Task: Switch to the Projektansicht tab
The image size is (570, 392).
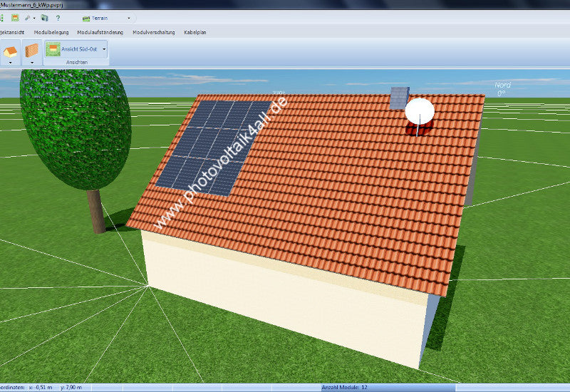Action: click(x=12, y=32)
